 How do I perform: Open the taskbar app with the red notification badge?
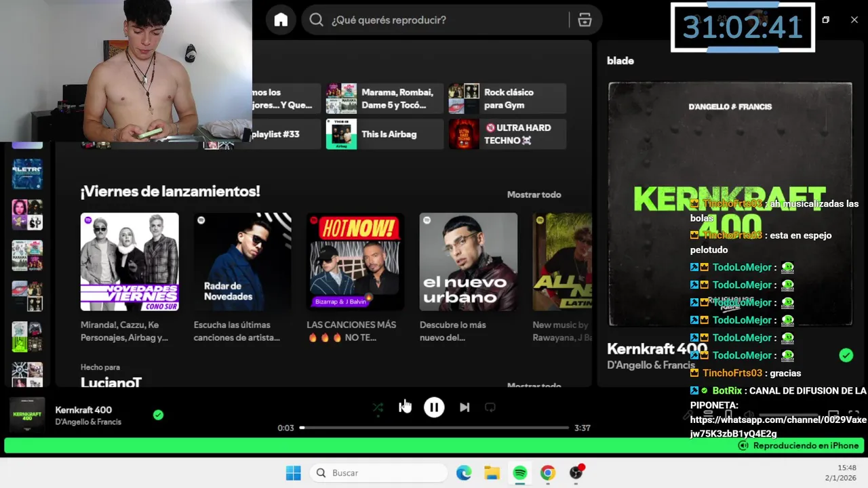(x=576, y=472)
